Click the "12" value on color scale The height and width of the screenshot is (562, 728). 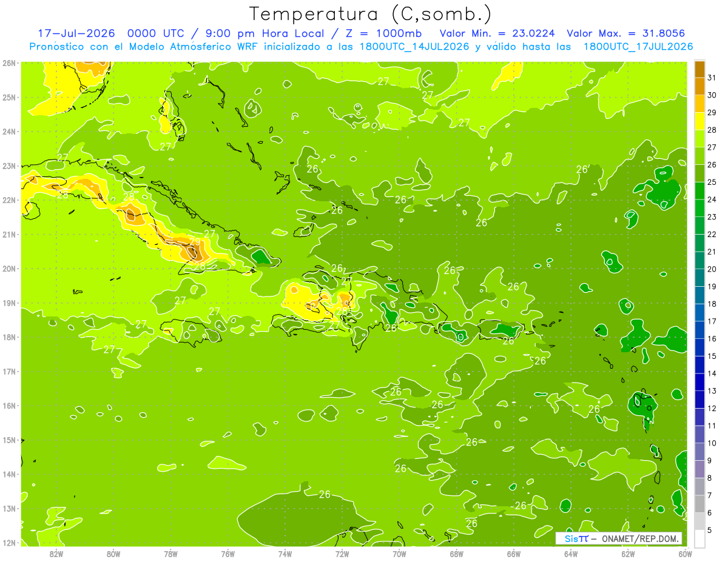(x=712, y=408)
